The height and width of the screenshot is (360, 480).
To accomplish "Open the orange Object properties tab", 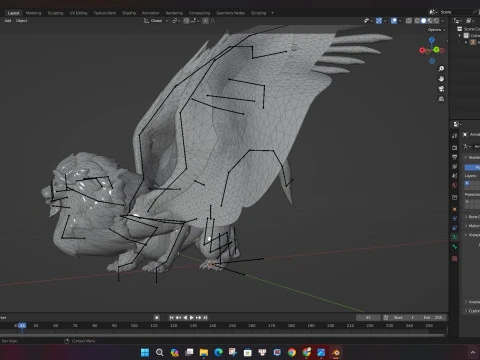I will (x=455, y=209).
